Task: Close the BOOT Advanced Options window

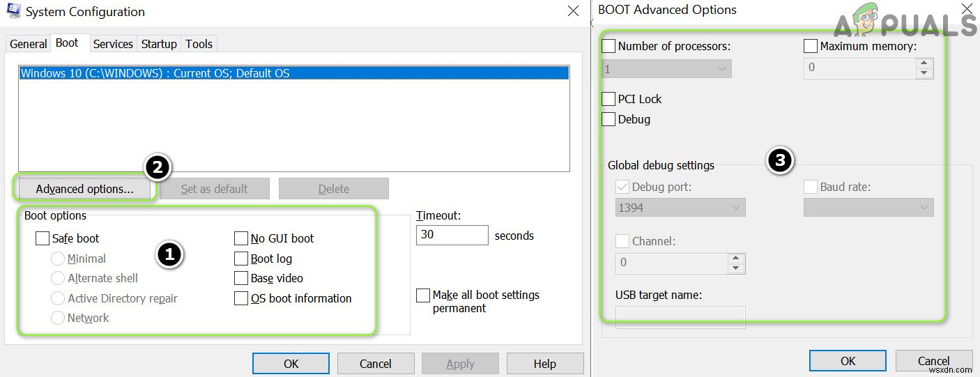Action: (966, 10)
